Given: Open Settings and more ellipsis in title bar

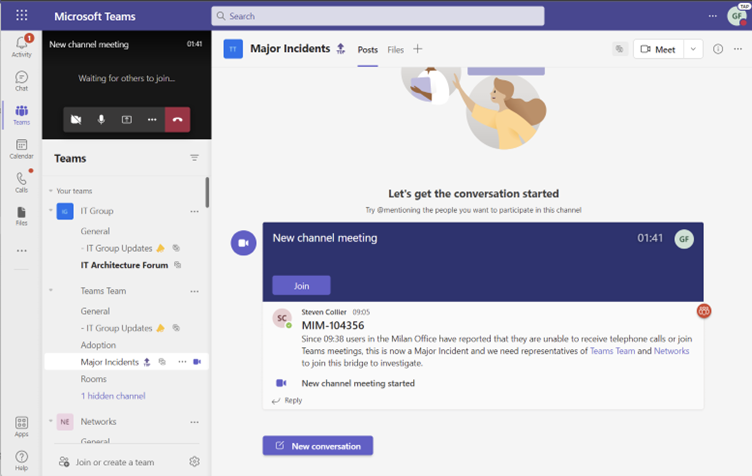Looking at the screenshot, I should pyautogui.click(x=713, y=16).
